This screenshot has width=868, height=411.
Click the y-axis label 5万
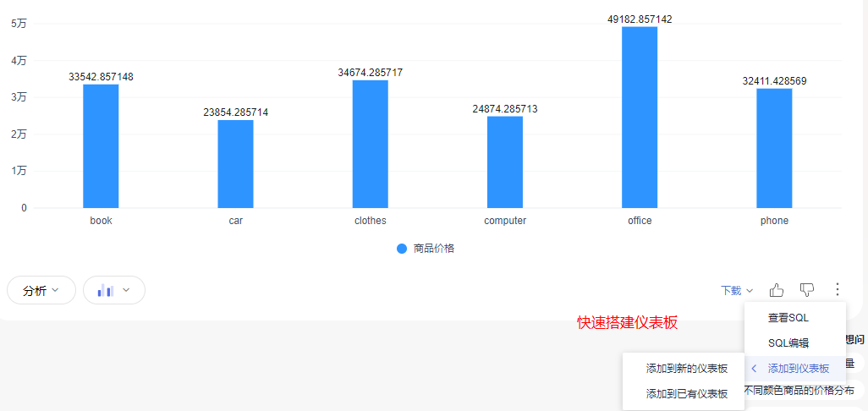(x=19, y=24)
